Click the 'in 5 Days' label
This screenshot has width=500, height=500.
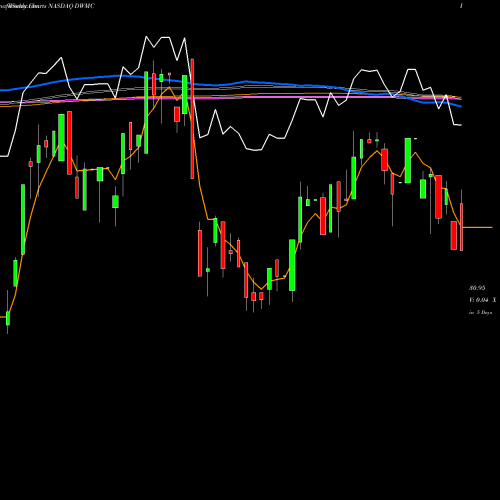480,313
